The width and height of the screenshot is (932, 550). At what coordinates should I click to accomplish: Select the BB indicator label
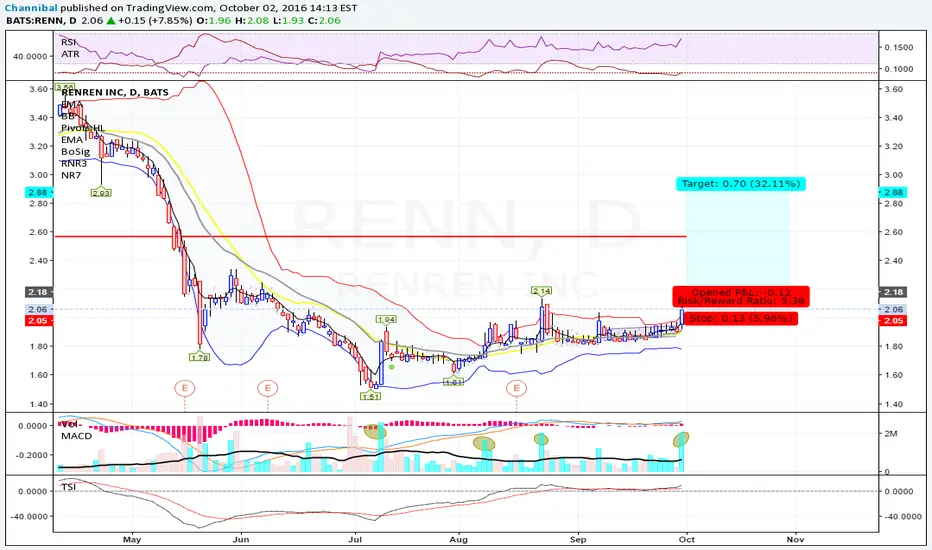coord(68,116)
